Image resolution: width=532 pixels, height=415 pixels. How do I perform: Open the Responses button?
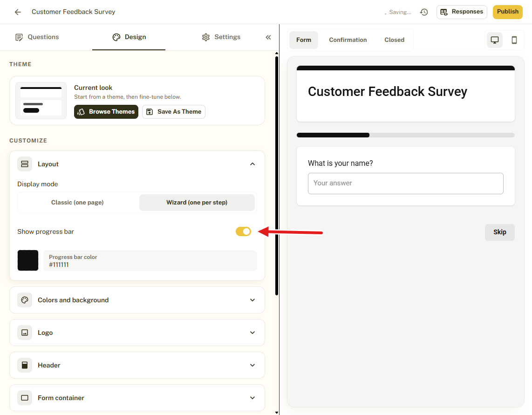click(x=462, y=12)
